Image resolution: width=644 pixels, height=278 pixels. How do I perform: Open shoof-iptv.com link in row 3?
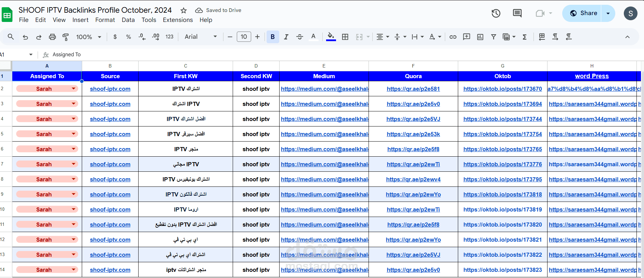[110, 104]
